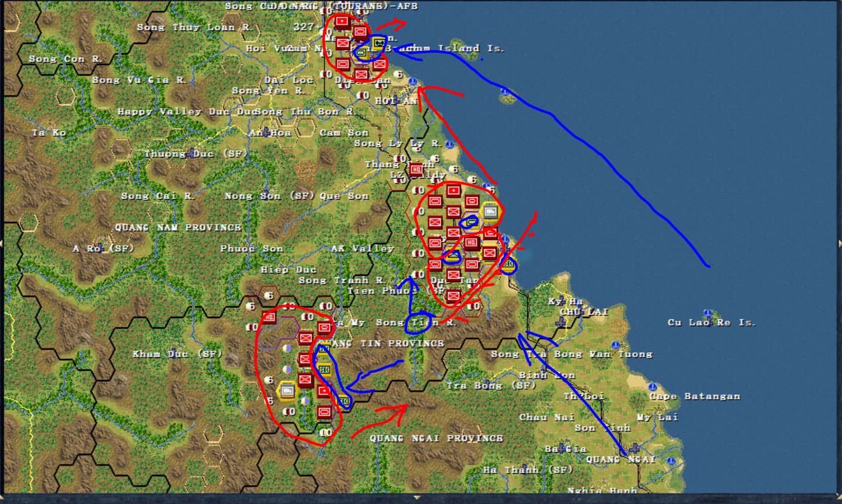Viewport: 842px width, 504px height.
Task: Click the Nong Son (SF) label
Action: click(270, 196)
